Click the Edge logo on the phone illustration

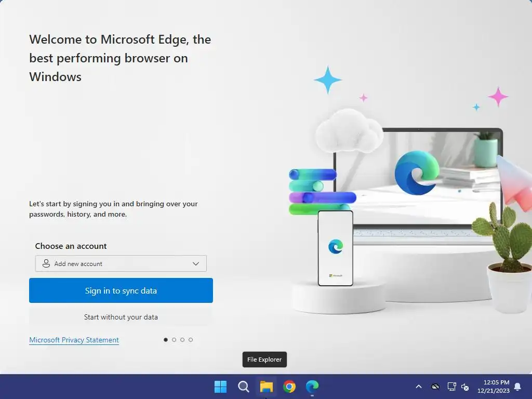(x=336, y=247)
